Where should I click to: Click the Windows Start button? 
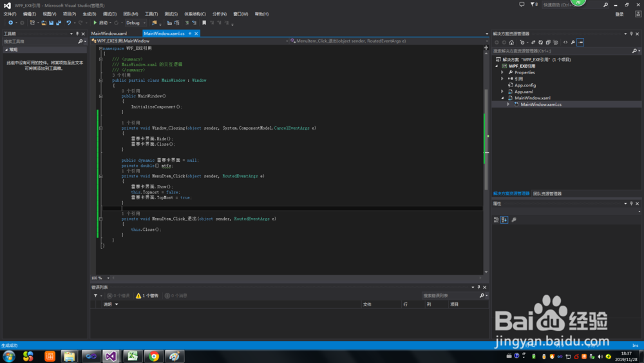coord(8,356)
